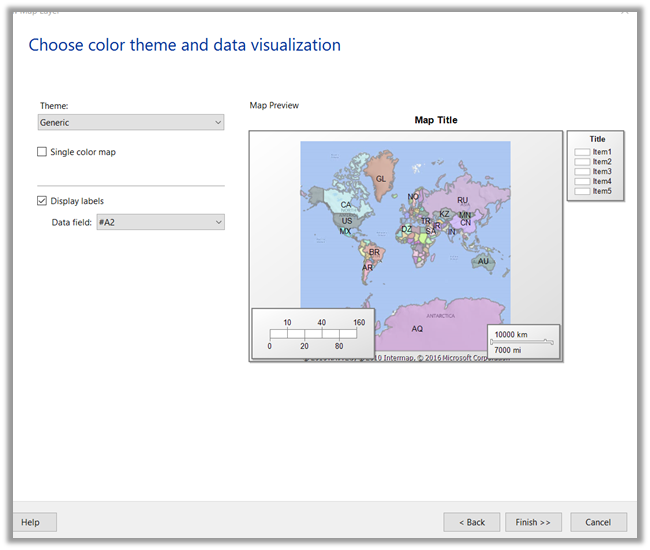Screen dimensions: 650x550
Task: Select Australia (AU) on the map
Action: click(x=483, y=261)
